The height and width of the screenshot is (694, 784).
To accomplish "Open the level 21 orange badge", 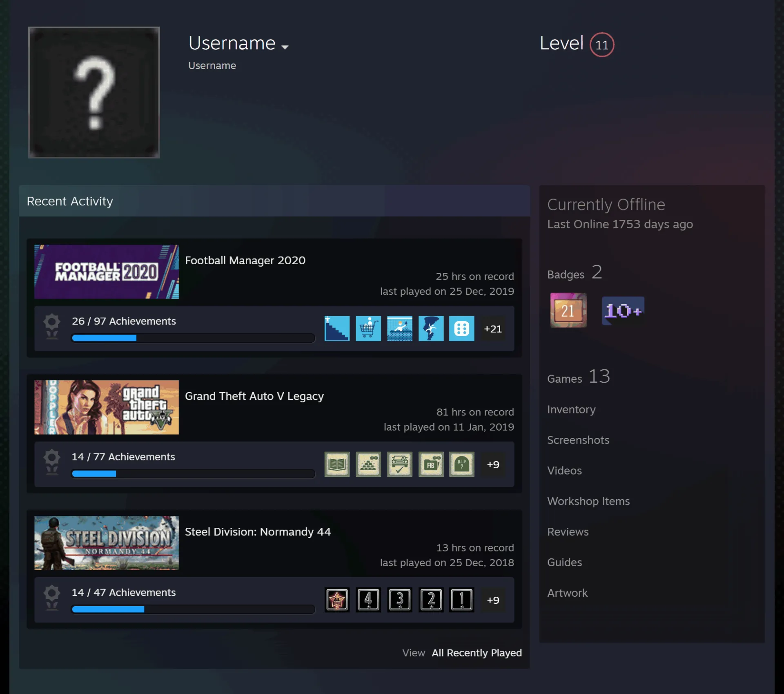I will coord(568,310).
